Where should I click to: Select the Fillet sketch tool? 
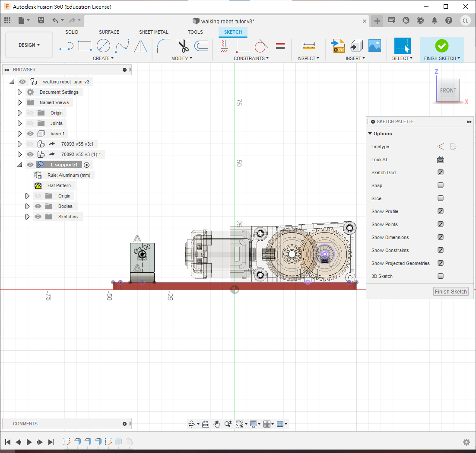(164, 45)
